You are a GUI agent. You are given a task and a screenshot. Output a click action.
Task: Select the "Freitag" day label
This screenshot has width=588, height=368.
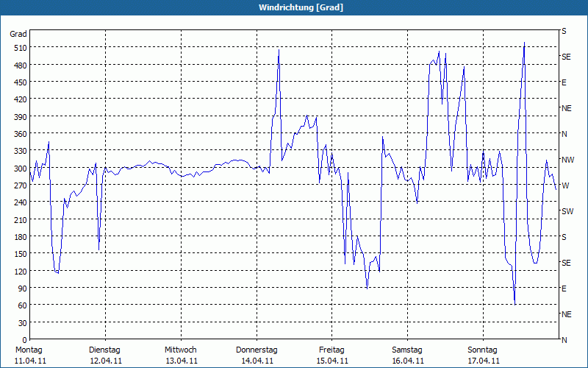pyautogui.click(x=332, y=350)
